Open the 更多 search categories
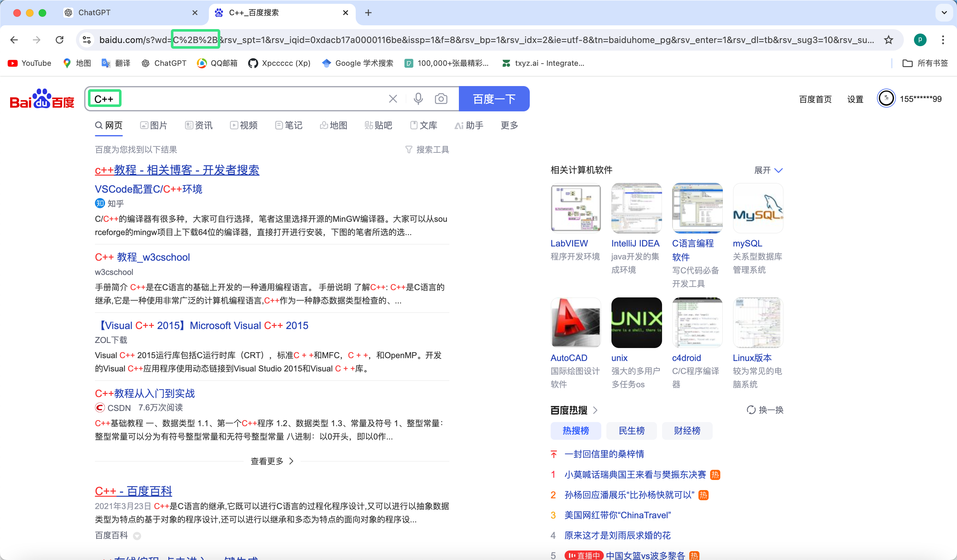The height and width of the screenshot is (560, 957). click(509, 125)
